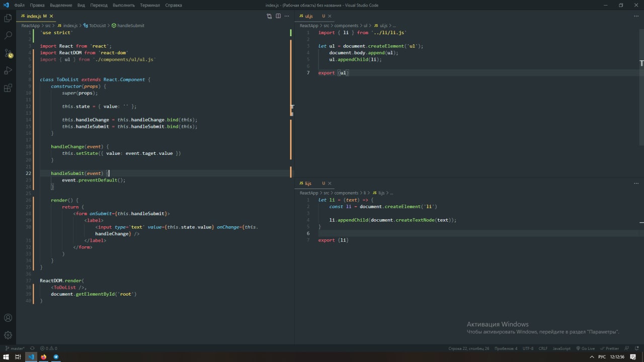
Task: Open more actions for ul.js editor group
Action: [x=636, y=16]
